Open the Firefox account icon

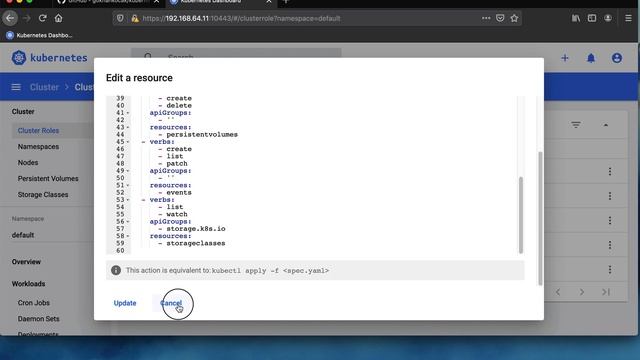[608, 18]
